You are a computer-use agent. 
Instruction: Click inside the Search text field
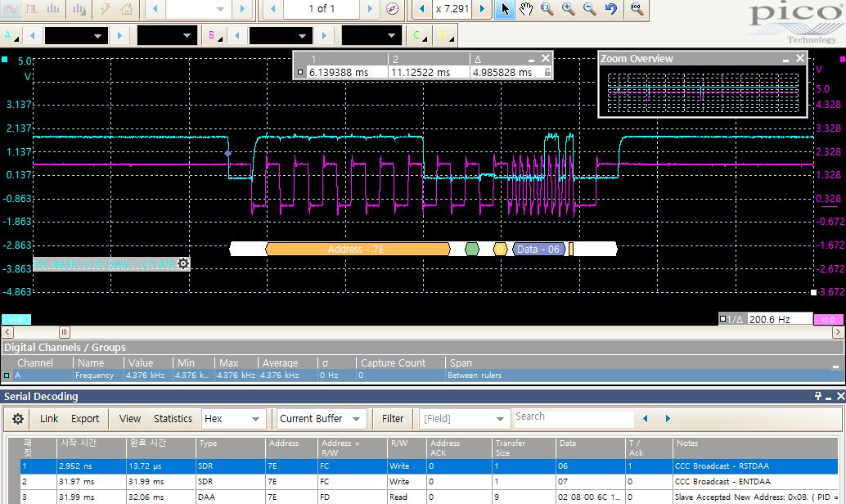click(x=573, y=418)
